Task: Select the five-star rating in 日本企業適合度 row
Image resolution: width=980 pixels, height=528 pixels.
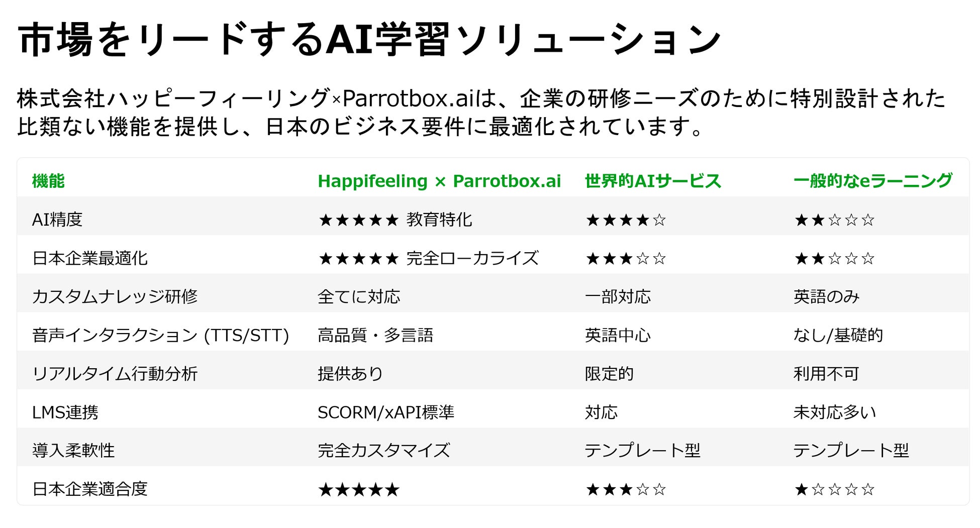Action: pyautogui.click(x=359, y=489)
